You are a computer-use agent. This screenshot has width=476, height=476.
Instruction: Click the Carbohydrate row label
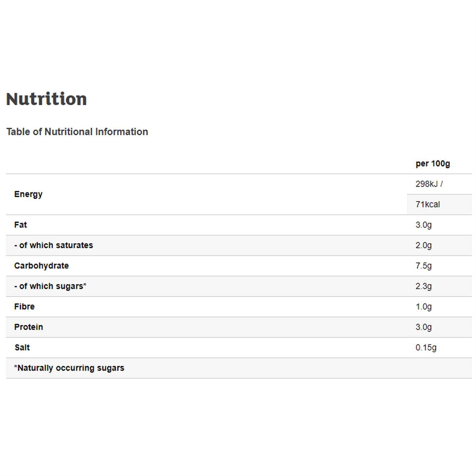(x=42, y=266)
